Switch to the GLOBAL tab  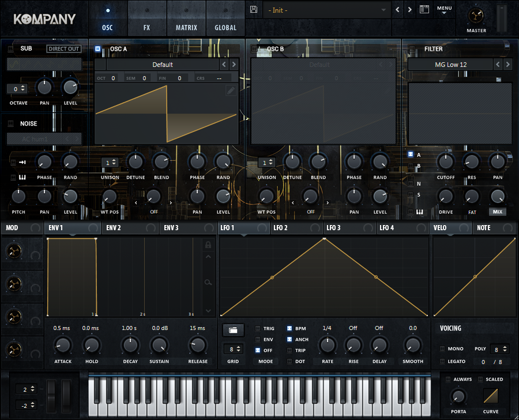click(x=225, y=18)
